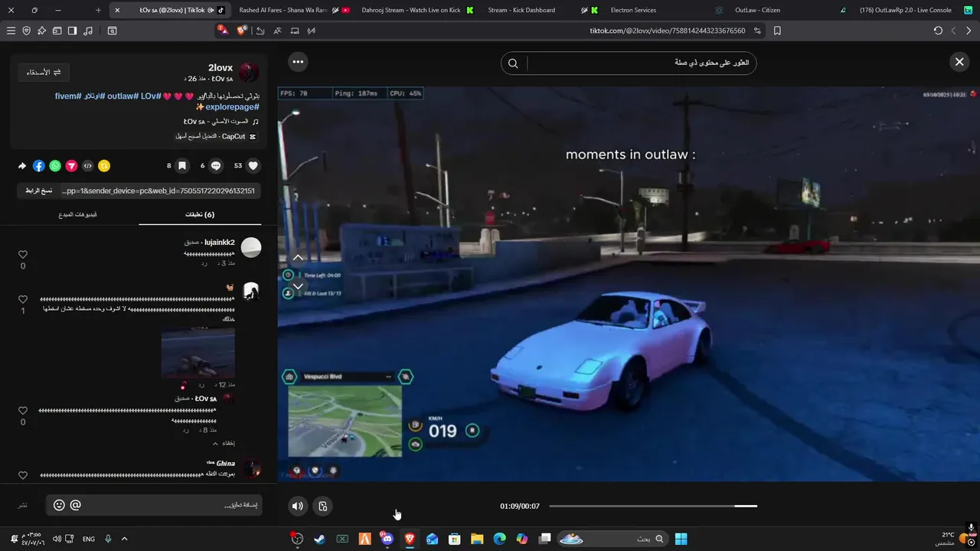
Task: Show hidden system tray icons chevron
Action: pyautogui.click(x=124, y=539)
